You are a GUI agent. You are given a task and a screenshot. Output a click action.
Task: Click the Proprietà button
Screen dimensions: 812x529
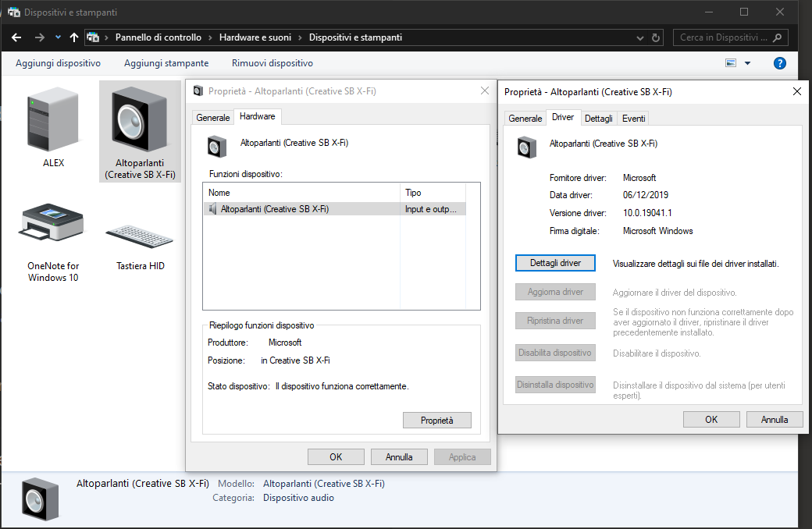[436, 421]
